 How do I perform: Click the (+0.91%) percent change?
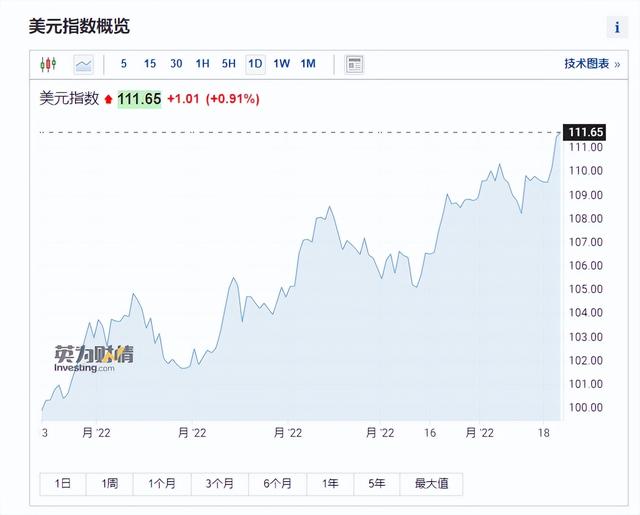[x=233, y=99]
